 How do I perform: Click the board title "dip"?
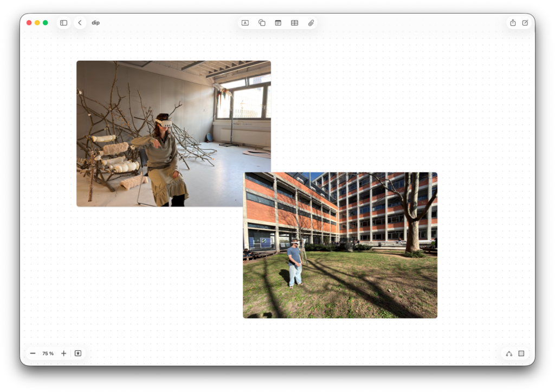click(95, 23)
